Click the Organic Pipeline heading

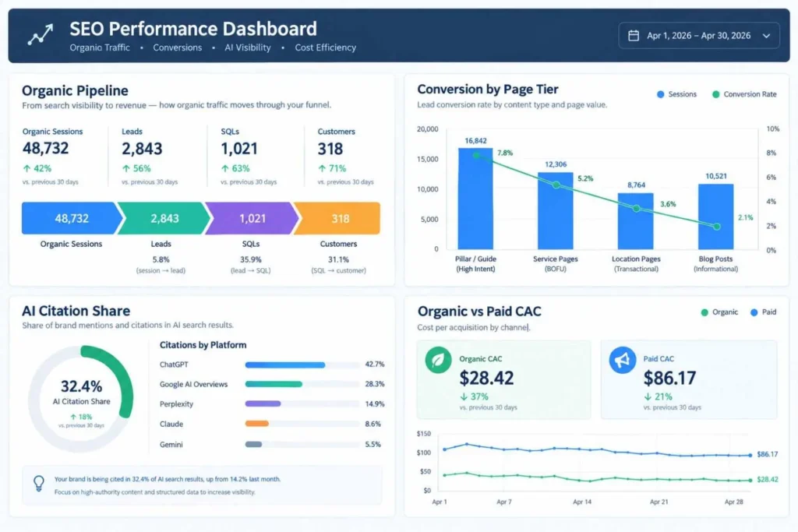75,90
